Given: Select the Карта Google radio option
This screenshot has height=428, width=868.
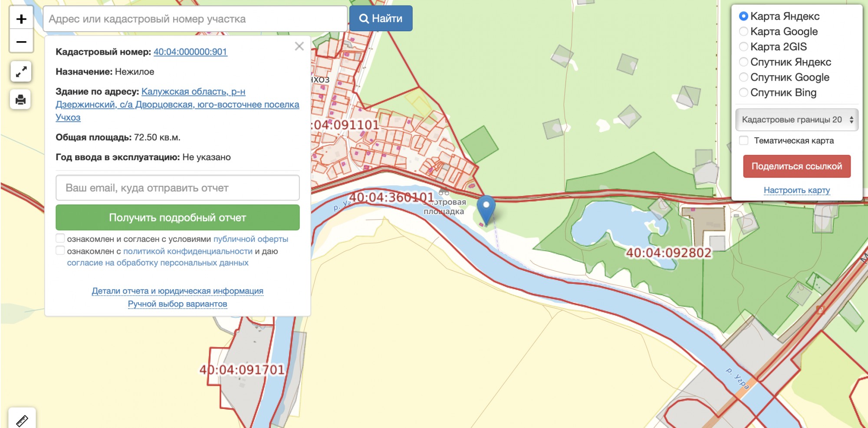Looking at the screenshot, I should (743, 32).
